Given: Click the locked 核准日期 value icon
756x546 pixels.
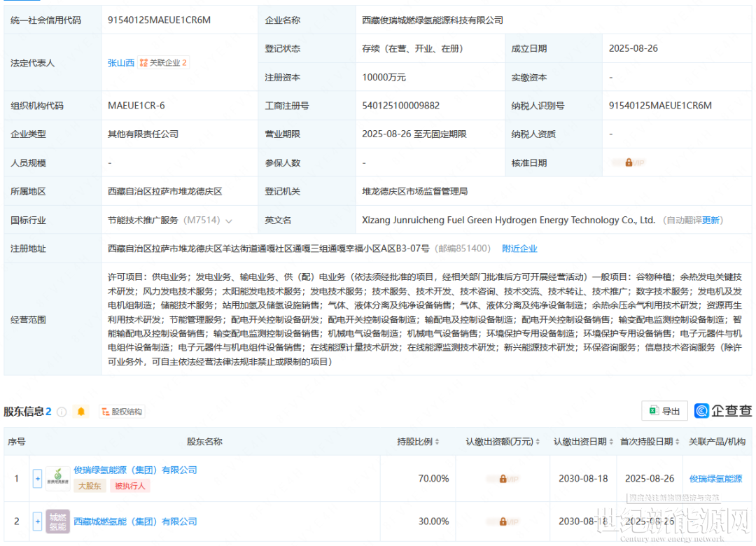Looking at the screenshot, I should [628, 163].
